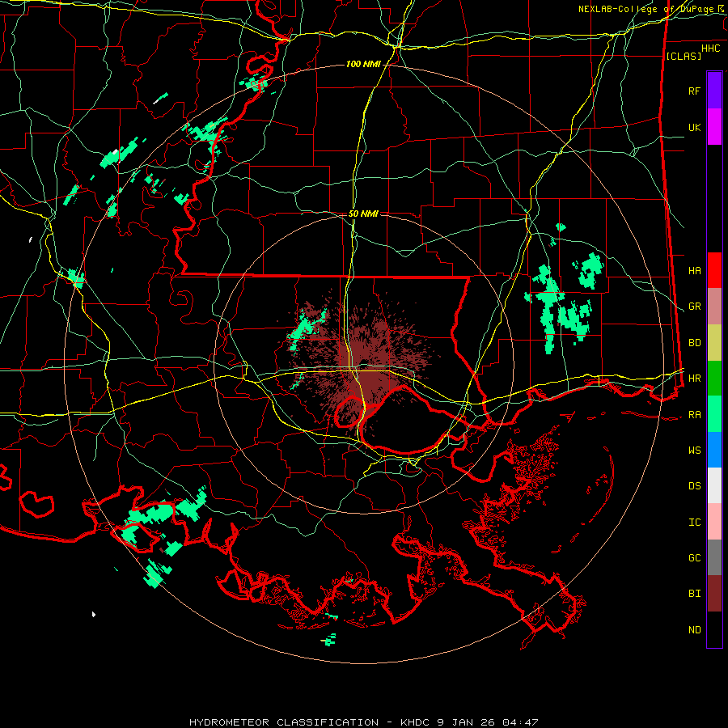The height and width of the screenshot is (728, 728).
Task: Select the BD yellow legend swatch
Action: coord(714,343)
